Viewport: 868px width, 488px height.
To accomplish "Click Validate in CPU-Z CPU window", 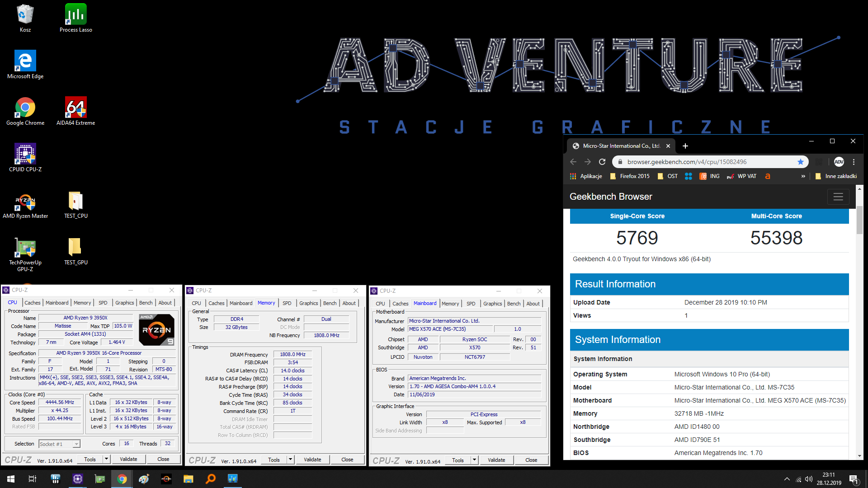I will [128, 459].
